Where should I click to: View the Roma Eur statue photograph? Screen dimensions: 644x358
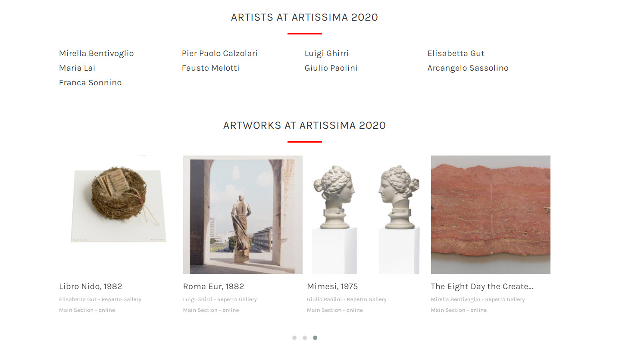point(243,215)
